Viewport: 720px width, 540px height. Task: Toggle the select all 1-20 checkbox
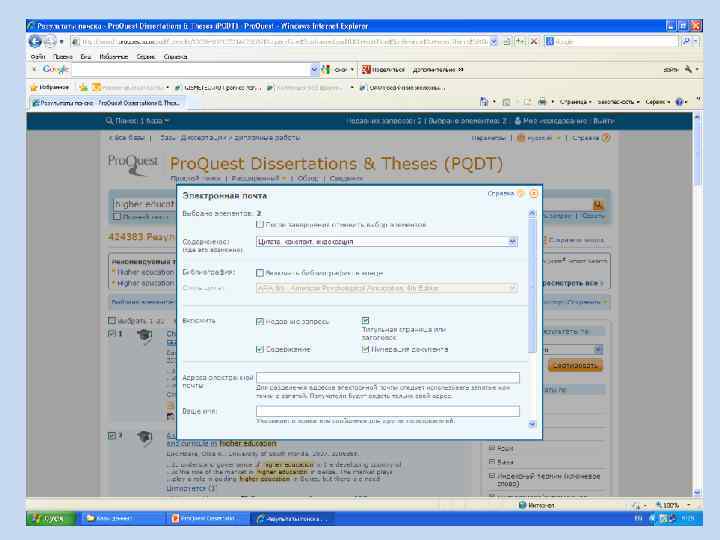[x=112, y=321]
